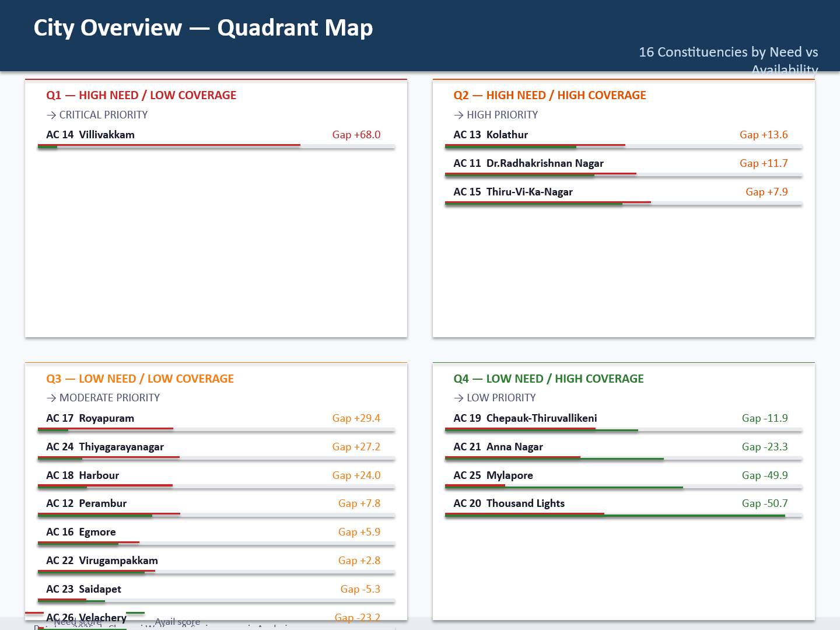Click the AC 25 Mylapore label
This screenshot has width=840, height=630.
coord(493,476)
